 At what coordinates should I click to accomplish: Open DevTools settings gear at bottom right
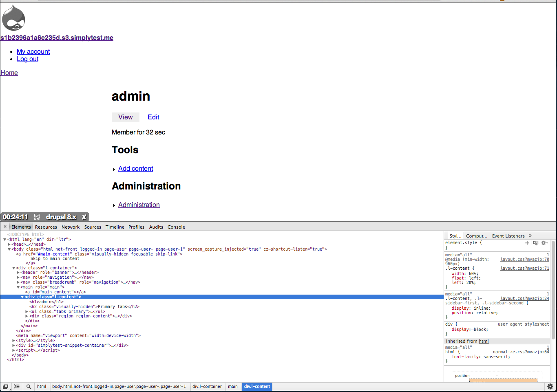point(550,386)
